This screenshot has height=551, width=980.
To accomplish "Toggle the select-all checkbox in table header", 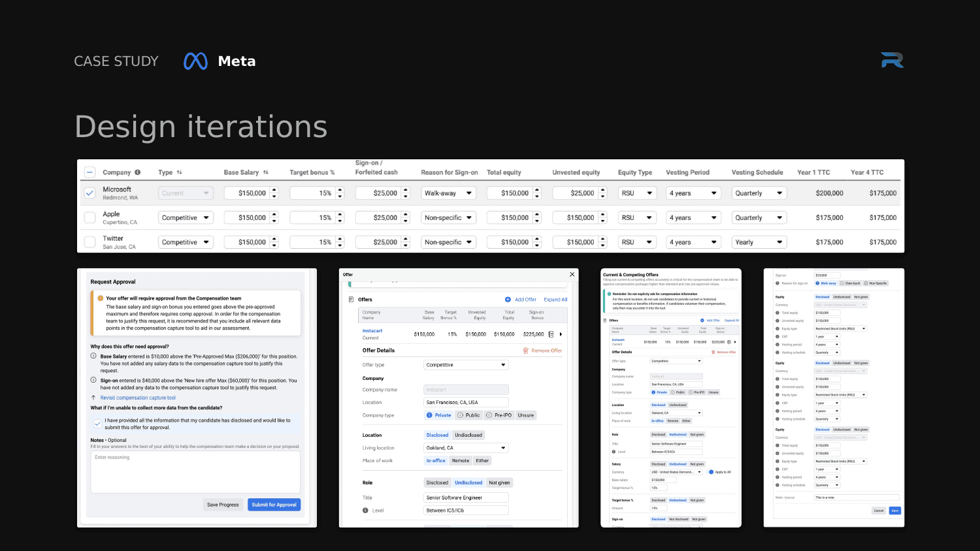I will coord(90,172).
